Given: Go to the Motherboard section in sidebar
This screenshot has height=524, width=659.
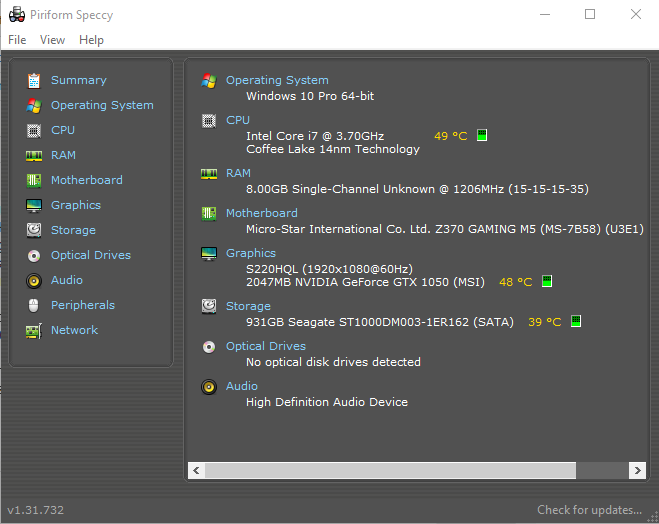Looking at the screenshot, I should pyautogui.click(x=87, y=180).
